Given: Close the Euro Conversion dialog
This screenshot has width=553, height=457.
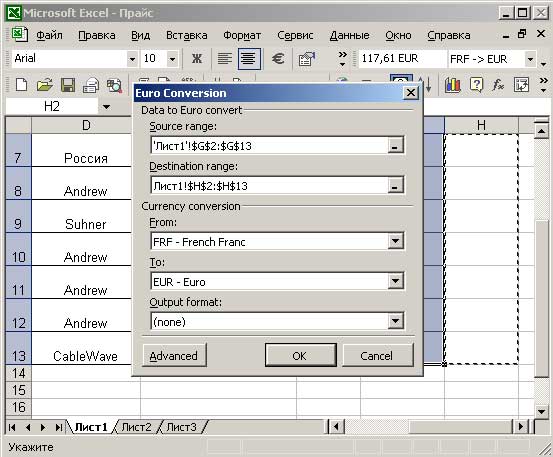Looking at the screenshot, I should (411, 93).
